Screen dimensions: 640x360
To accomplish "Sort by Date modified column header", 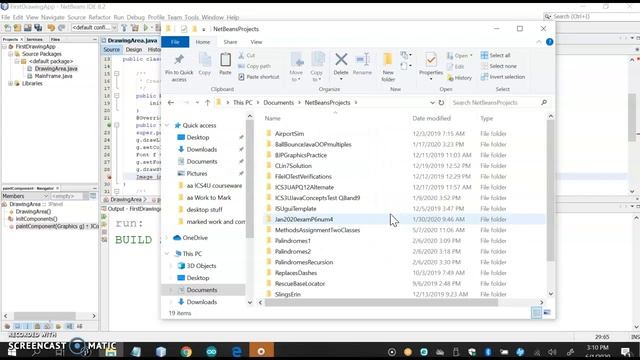I will pos(431,118).
